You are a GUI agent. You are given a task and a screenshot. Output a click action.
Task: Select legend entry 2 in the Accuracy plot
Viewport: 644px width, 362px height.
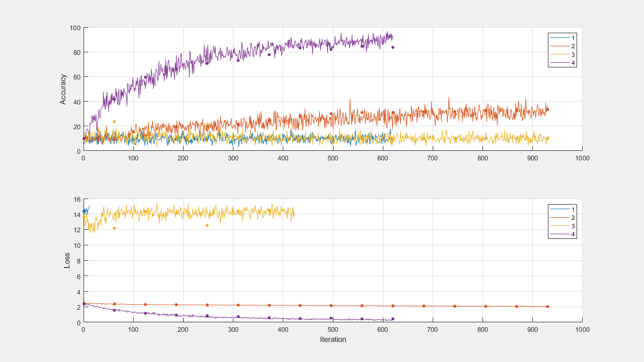pos(562,46)
